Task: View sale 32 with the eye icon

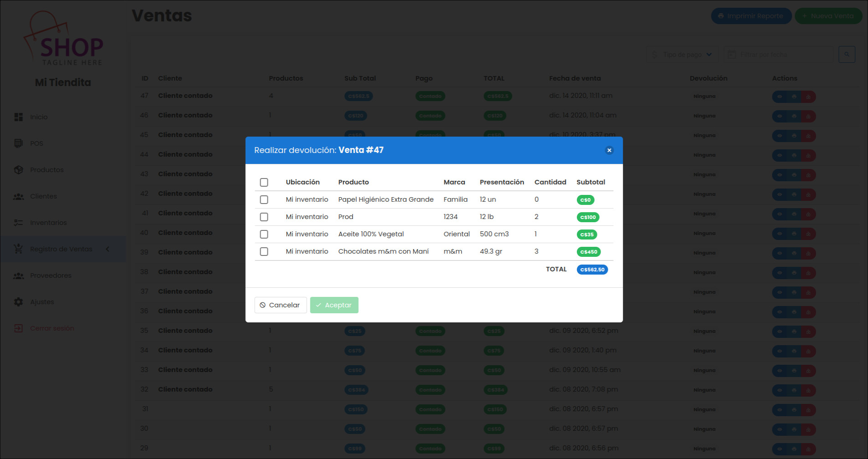Action: pyautogui.click(x=780, y=390)
